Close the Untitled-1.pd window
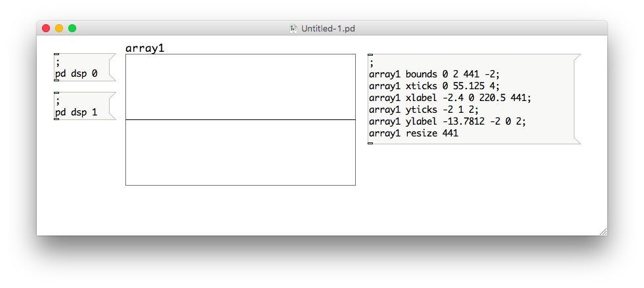 pos(46,28)
